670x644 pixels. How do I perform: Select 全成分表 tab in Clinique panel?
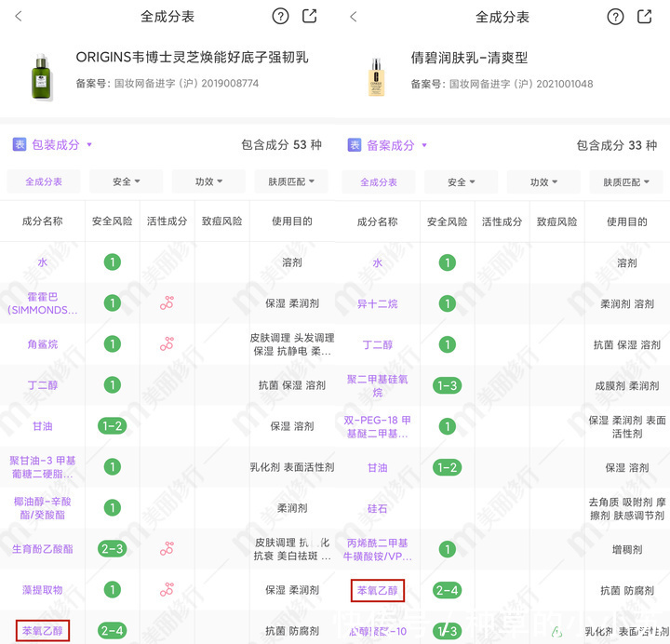(x=379, y=182)
